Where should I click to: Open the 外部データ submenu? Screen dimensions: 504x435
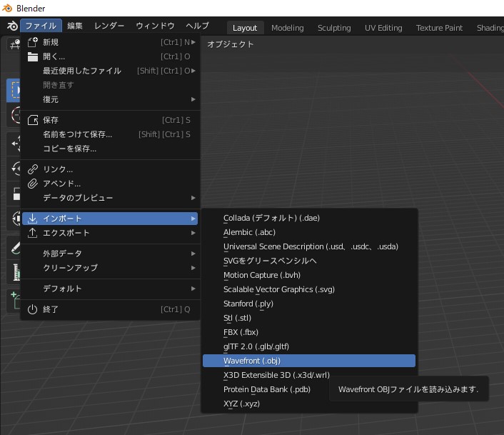click(110, 254)
